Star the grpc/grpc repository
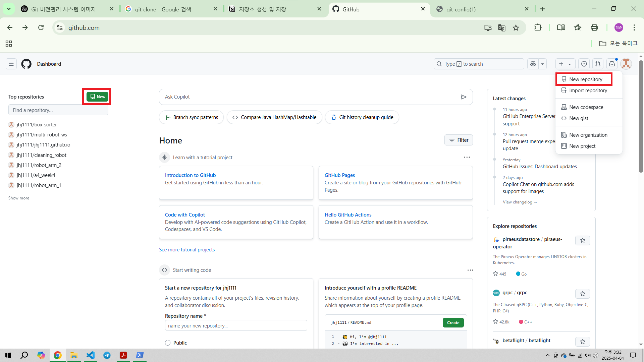This screenshot has height=362, width=644. coord(583,294)
